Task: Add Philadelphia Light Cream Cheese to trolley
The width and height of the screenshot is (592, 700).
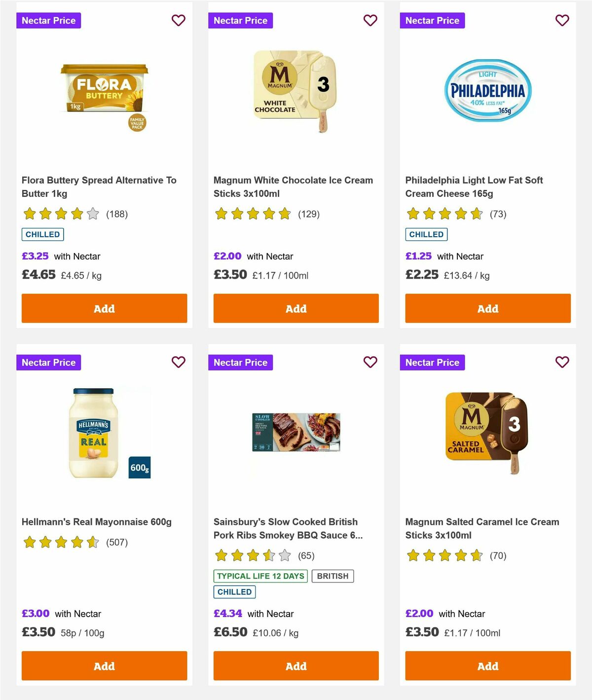Action: (487, 308)
